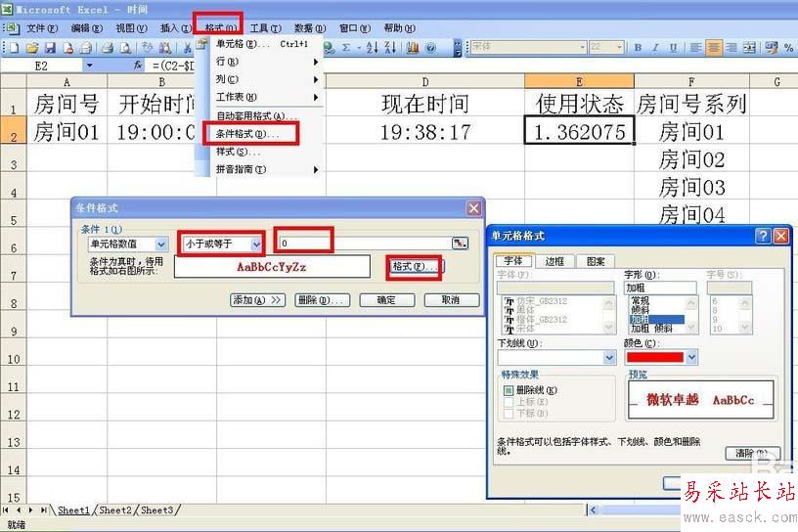The image size is (798, 532).
Task: Choose 条件格式 from the format menu
Action: (x=247, y=134)
